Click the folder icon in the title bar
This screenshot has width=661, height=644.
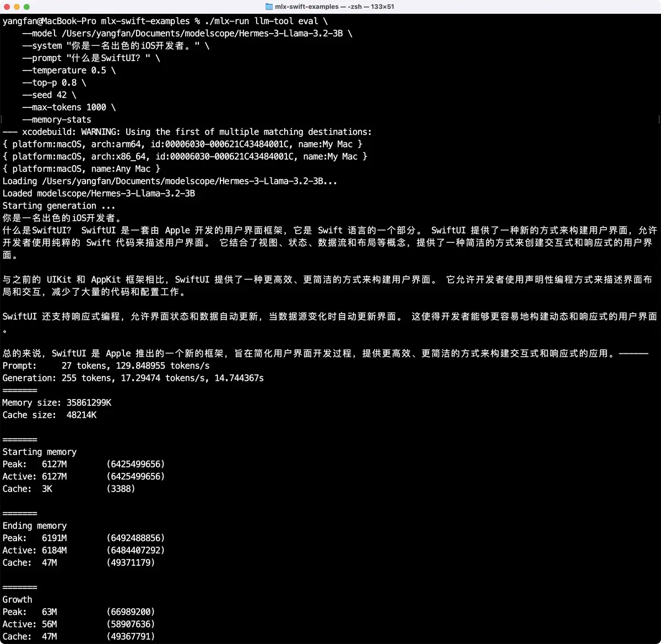[x=269, y=7]
